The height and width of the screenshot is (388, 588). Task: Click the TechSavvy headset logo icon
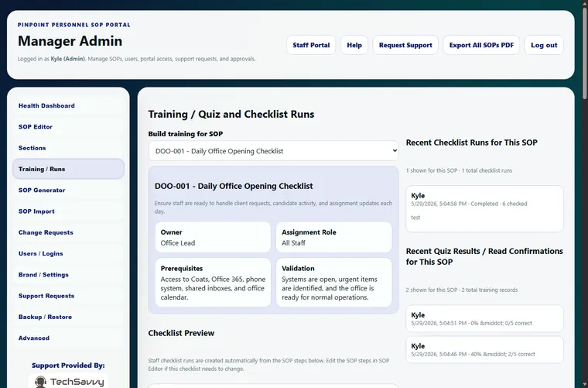(x=40, y=382)
